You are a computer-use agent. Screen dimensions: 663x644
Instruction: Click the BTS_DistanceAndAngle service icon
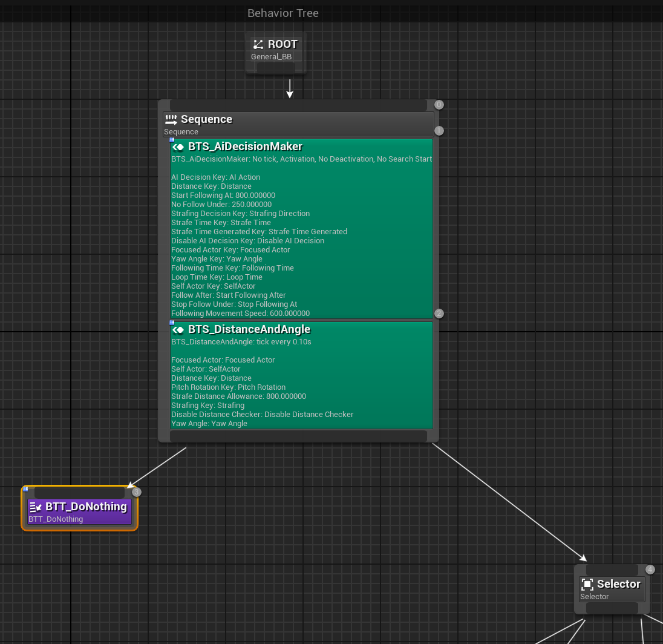point(178,330)
